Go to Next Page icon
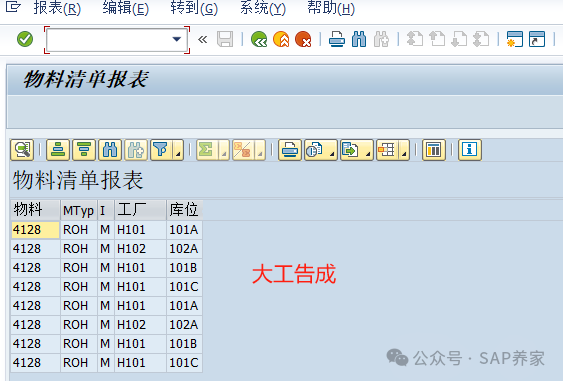Screen dimensions: 563x381 (x=459, y=39)
